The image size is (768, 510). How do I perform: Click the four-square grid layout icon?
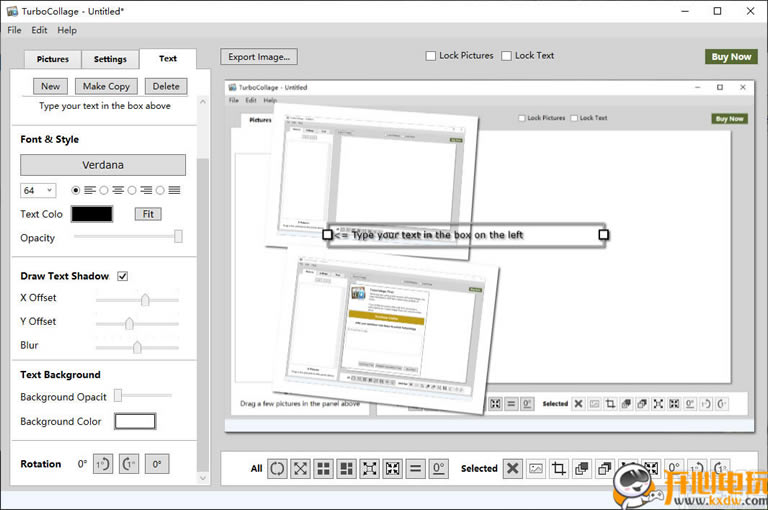point(323,468)
